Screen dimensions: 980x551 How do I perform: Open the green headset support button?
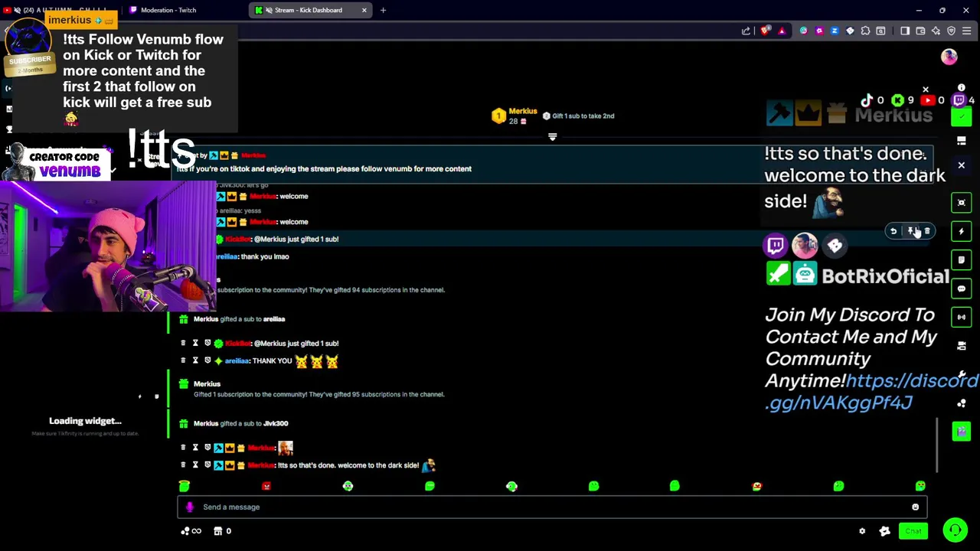pos(955,530)
